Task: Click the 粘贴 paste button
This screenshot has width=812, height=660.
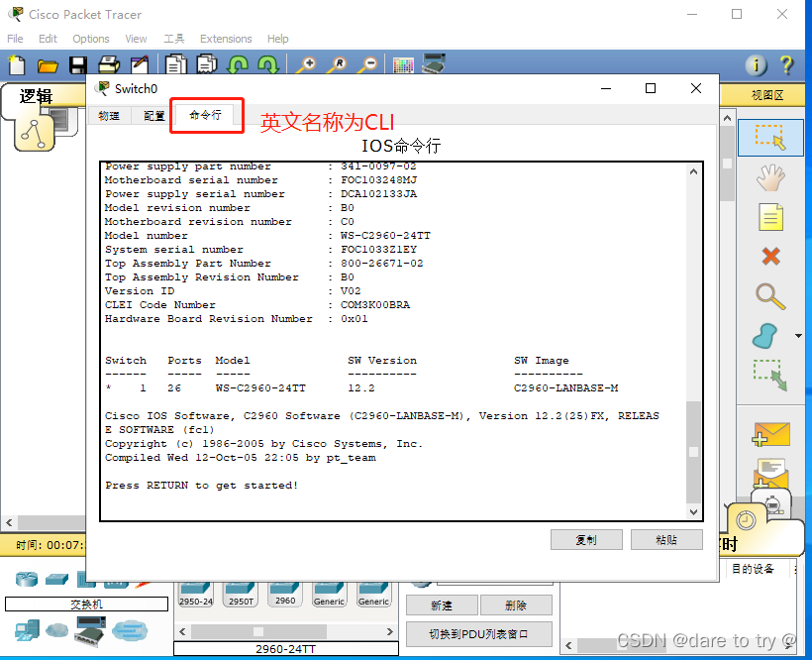Action: click(x=666, y=540)
